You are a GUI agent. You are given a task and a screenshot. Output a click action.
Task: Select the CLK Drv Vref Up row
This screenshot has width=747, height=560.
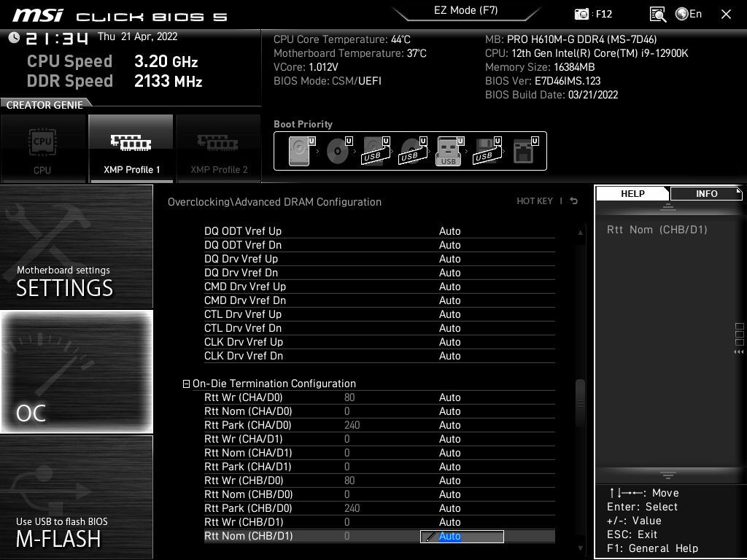(379, 342)
